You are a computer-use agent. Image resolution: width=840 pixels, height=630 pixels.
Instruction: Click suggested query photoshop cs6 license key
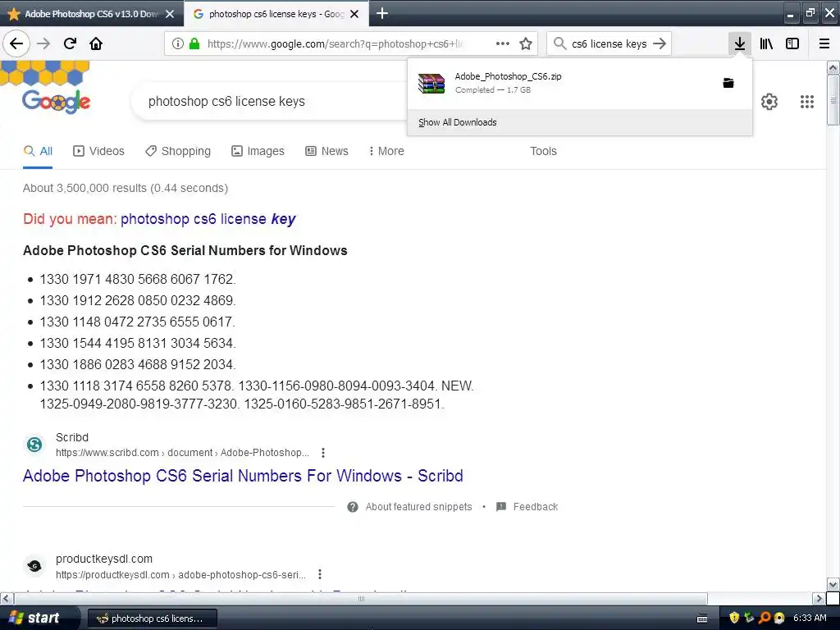tap(208, 218)
